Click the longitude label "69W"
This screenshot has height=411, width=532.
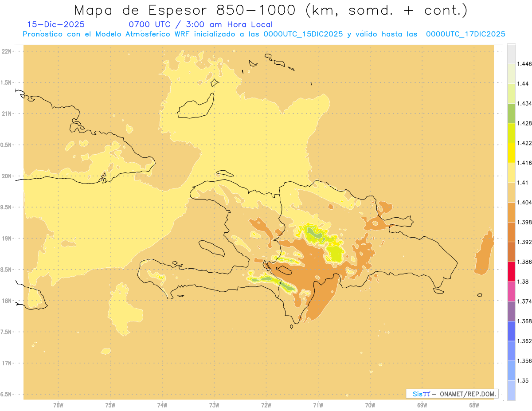coord(422,405)
